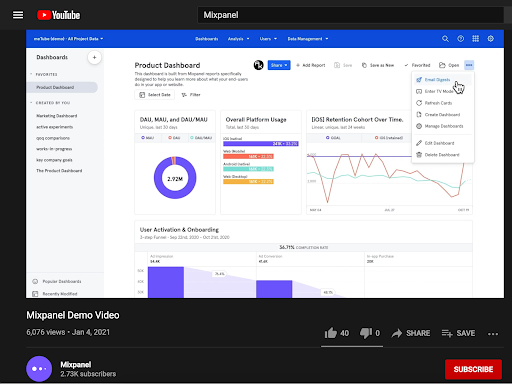Click the purple iOS (native) usage bar
The image size is (512, 384).
[x=261, y=144]
